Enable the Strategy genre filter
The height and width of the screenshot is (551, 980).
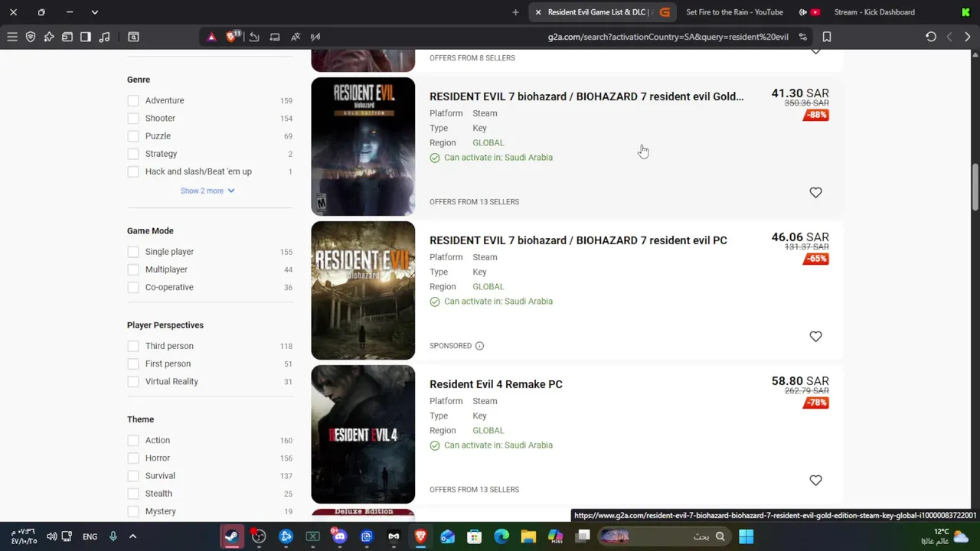[133, 154]
